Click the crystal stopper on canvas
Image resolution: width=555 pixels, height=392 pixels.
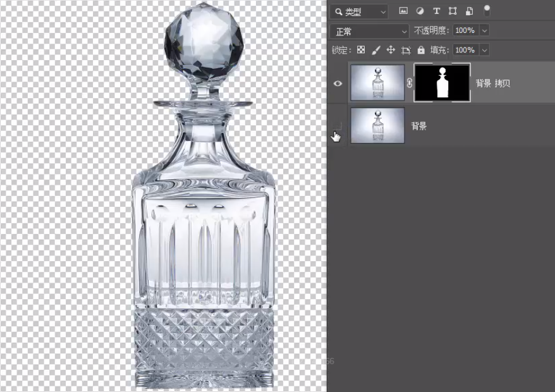[x=204, y=40]
